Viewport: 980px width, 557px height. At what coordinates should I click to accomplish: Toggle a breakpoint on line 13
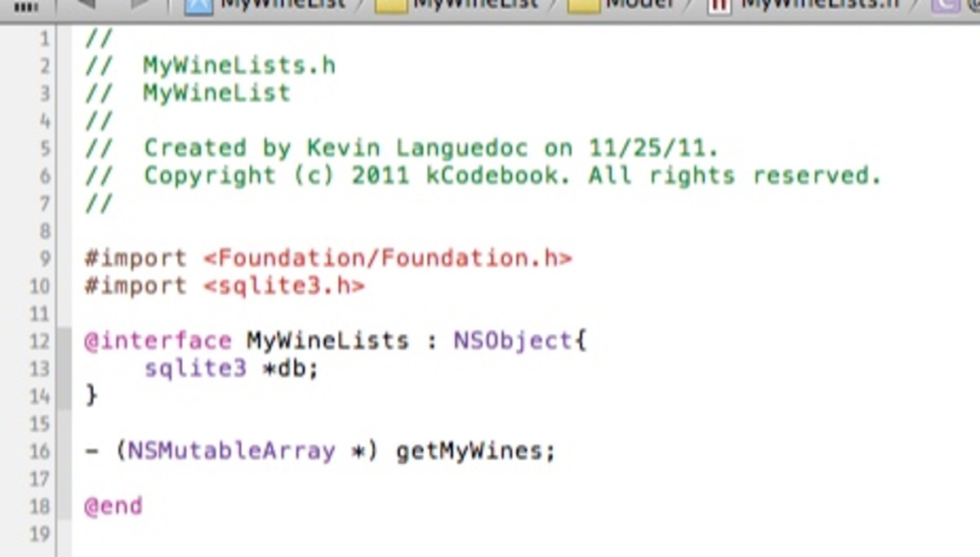(x=33, y=368)
